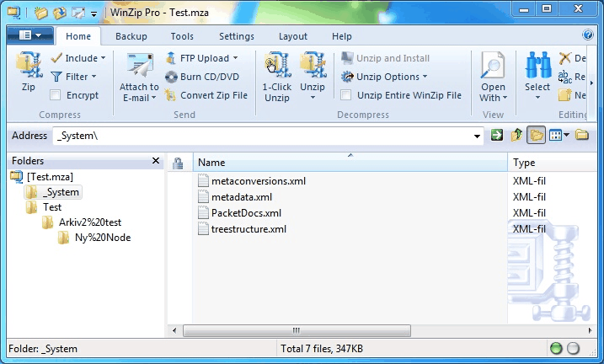Switch to the Backup tab

[131, 36]
